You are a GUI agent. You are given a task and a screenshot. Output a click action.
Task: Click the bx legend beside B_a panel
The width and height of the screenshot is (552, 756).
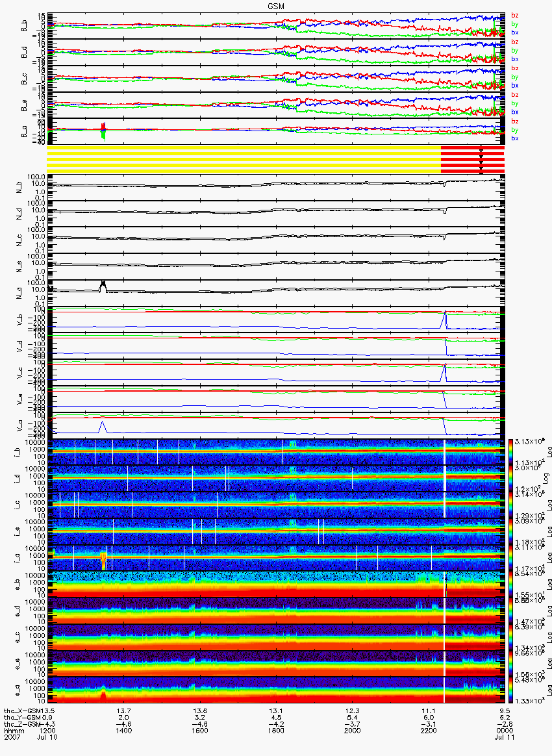(x=515, y=138)
